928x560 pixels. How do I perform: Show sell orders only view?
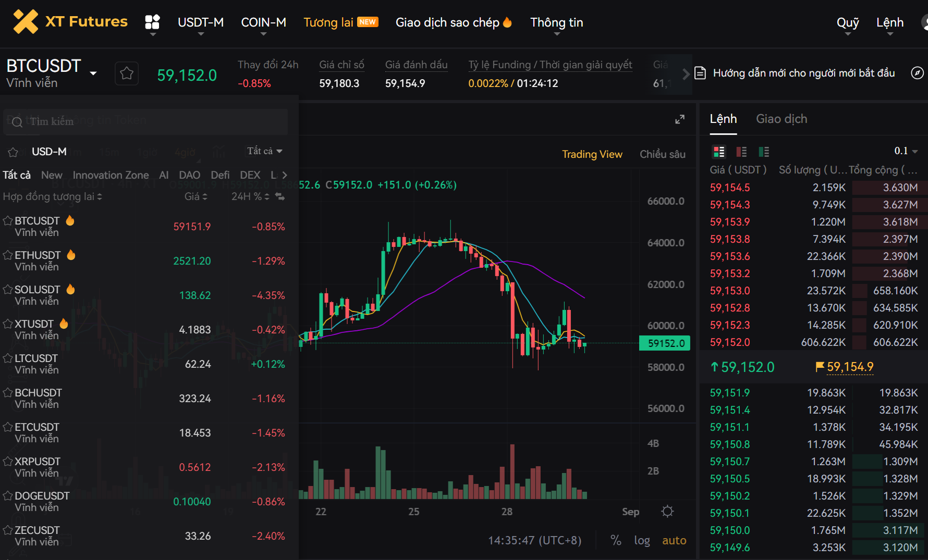741,152
